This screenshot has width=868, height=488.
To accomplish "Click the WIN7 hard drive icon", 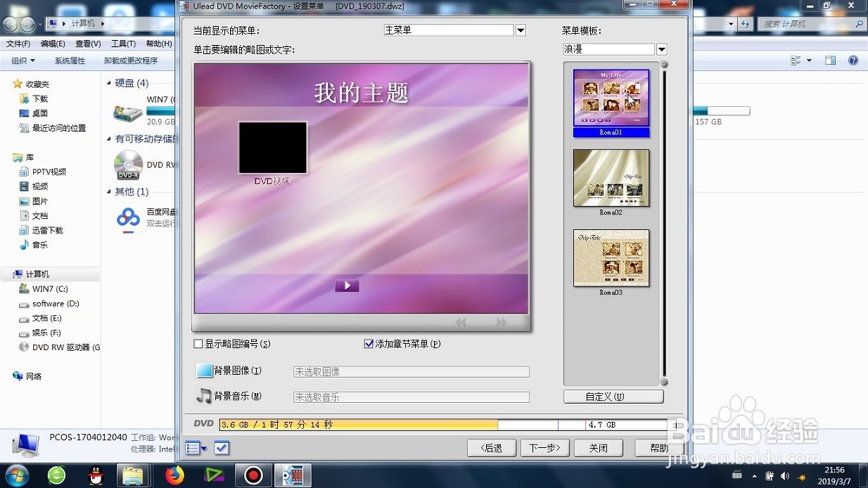I will click(128, 113).
